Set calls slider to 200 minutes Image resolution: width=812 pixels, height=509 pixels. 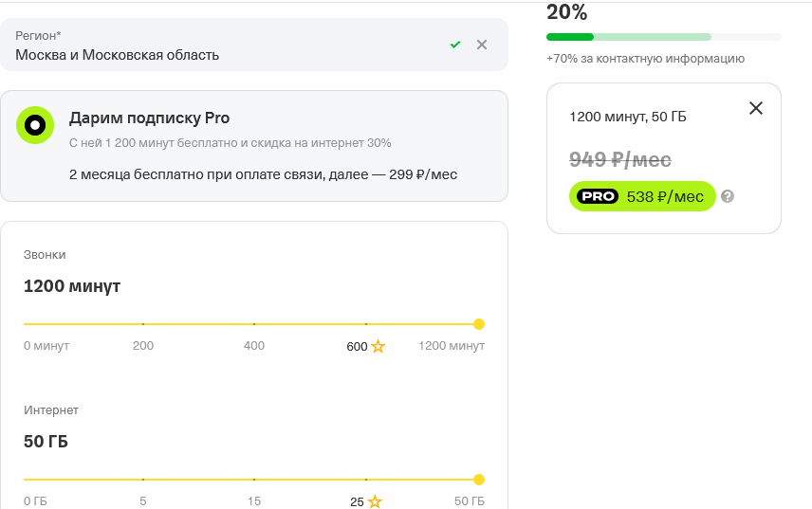click(143, 324)
